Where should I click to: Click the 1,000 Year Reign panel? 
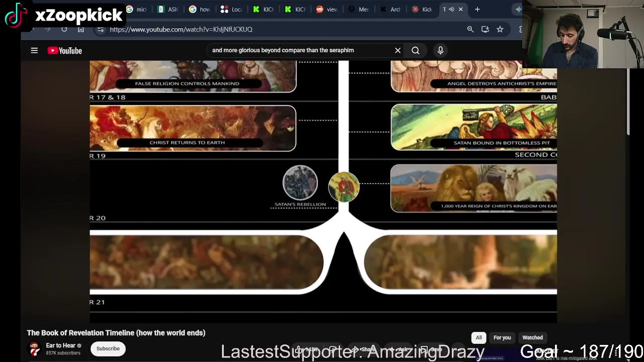click(x=474, y=188)
